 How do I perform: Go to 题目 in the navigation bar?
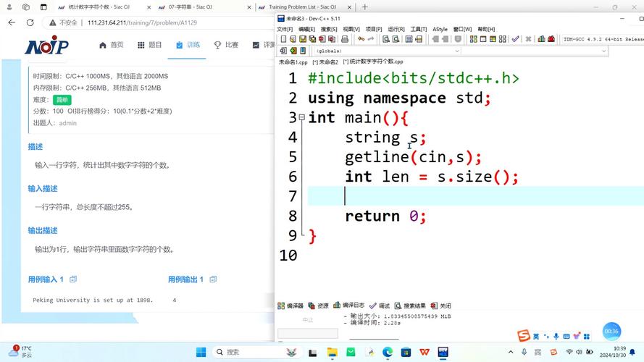[x=149, y=45]
